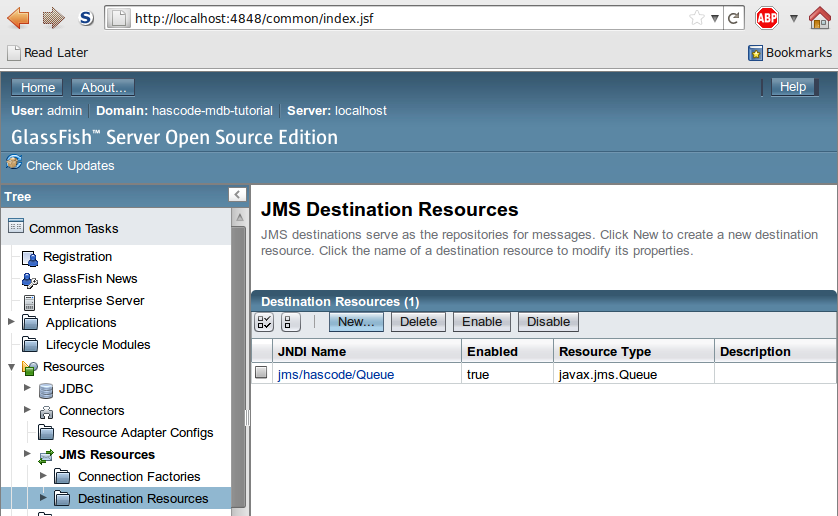Click the Enable button
The width and height of the screenshot is (838, 516).
pos(482,322)
